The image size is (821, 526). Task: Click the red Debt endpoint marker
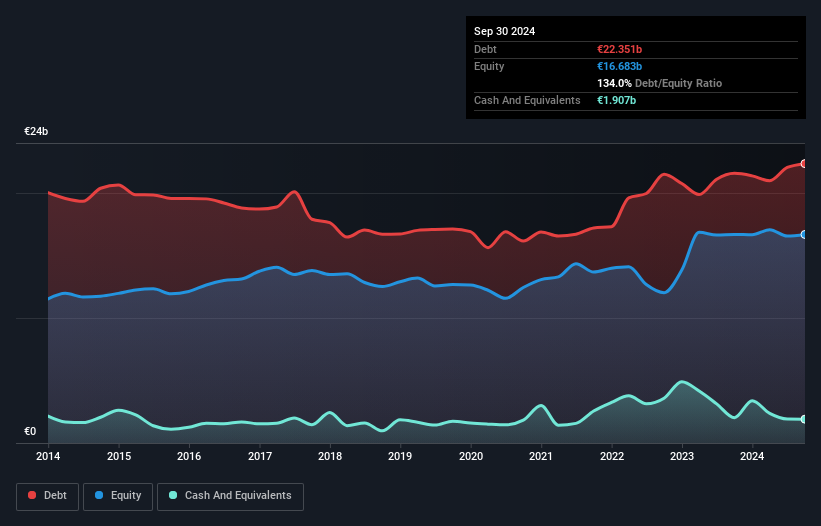[x=805, y=164]
